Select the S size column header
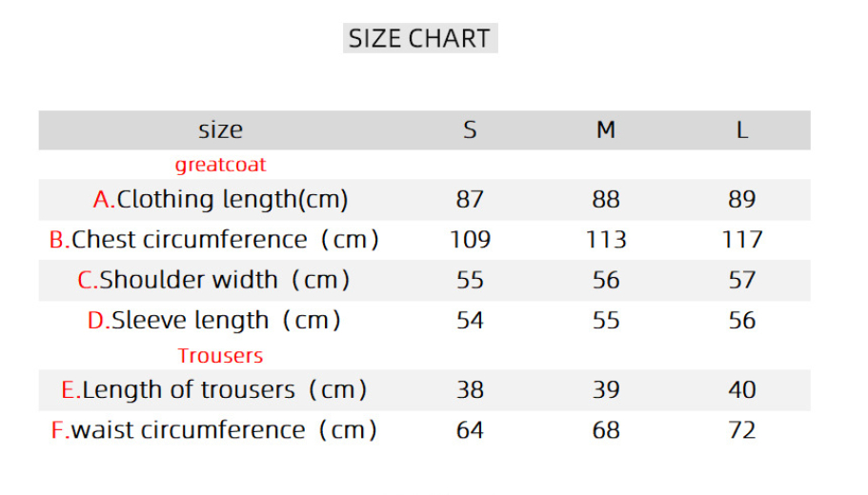The width and height of the screenshot is (868, 495). coord(470,129)
